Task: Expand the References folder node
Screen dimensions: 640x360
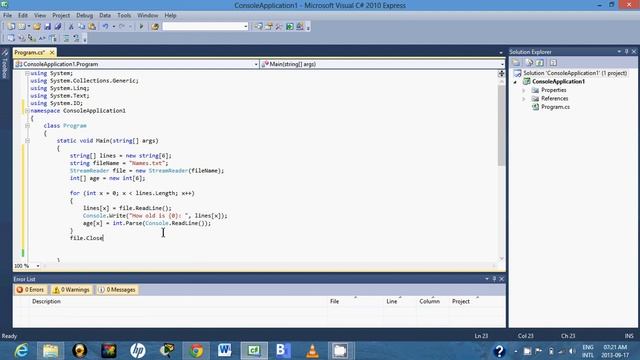Action: pyautogui.click(x=524, y=99)
